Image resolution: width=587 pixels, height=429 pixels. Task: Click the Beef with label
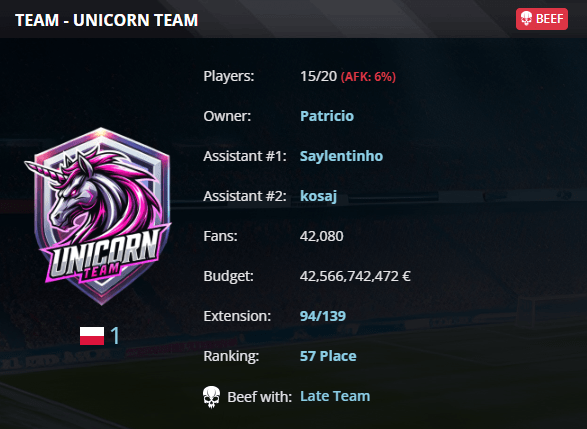tap(259, 397)
